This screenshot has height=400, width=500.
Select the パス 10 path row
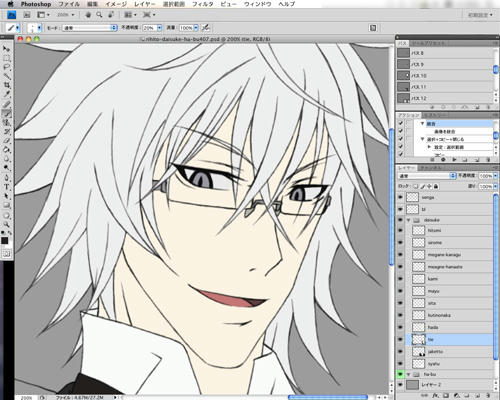pos(444,76)
